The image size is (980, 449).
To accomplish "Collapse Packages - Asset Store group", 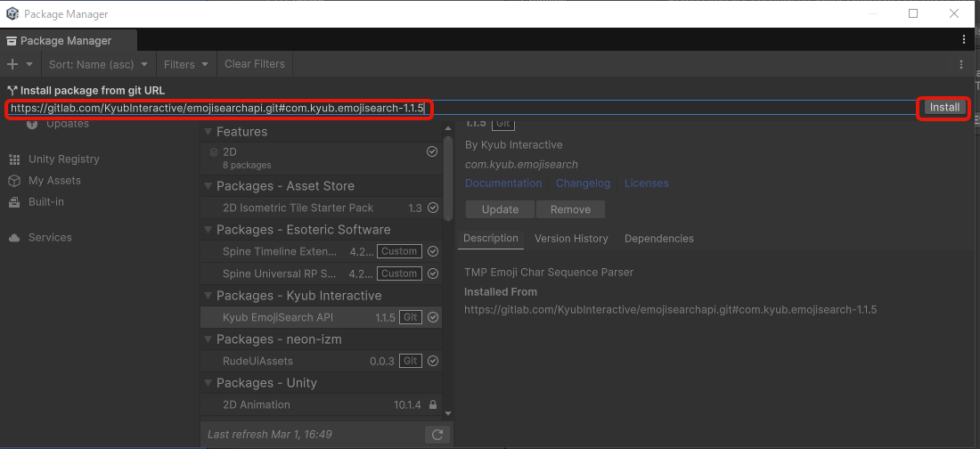I will click(208, 186).
